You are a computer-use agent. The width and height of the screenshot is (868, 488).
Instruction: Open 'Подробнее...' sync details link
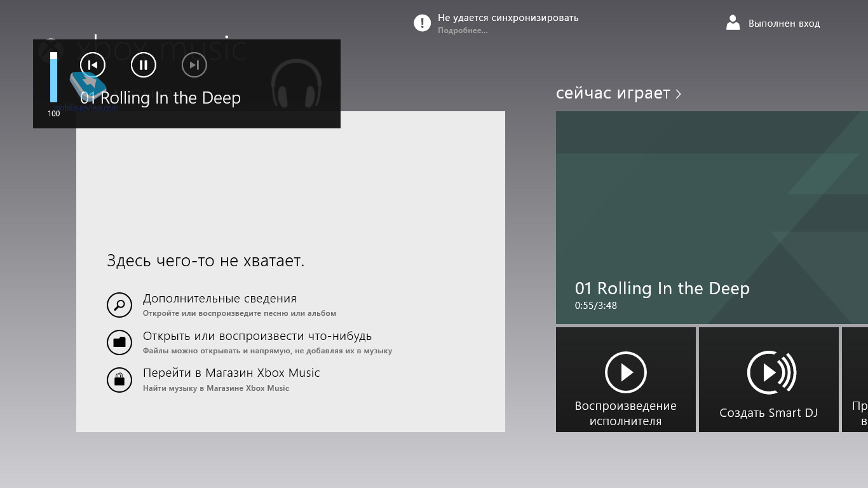coord(463,30)
